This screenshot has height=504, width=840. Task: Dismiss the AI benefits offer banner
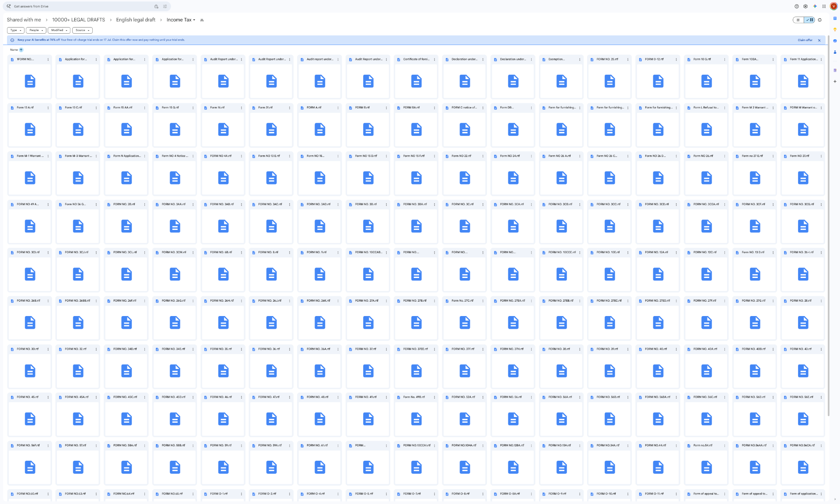819,40
